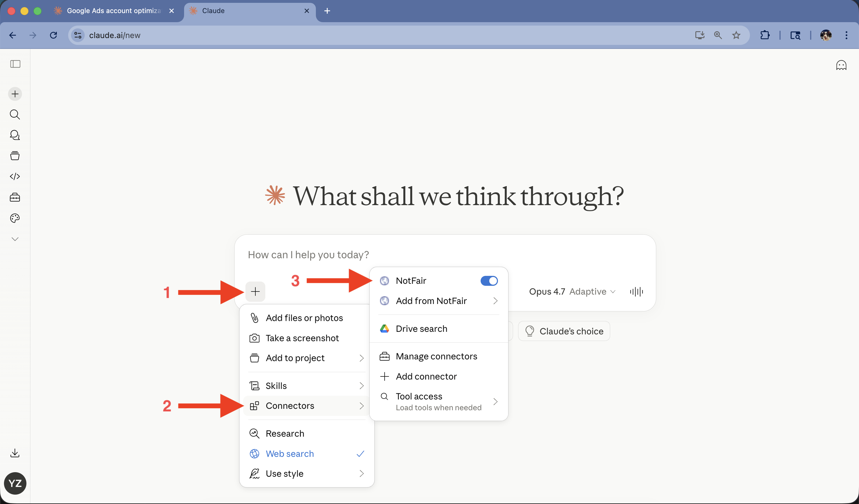Expand more sidebar items chevron
The height and width of the screenshot is (504, 859).
coord(15,239)
